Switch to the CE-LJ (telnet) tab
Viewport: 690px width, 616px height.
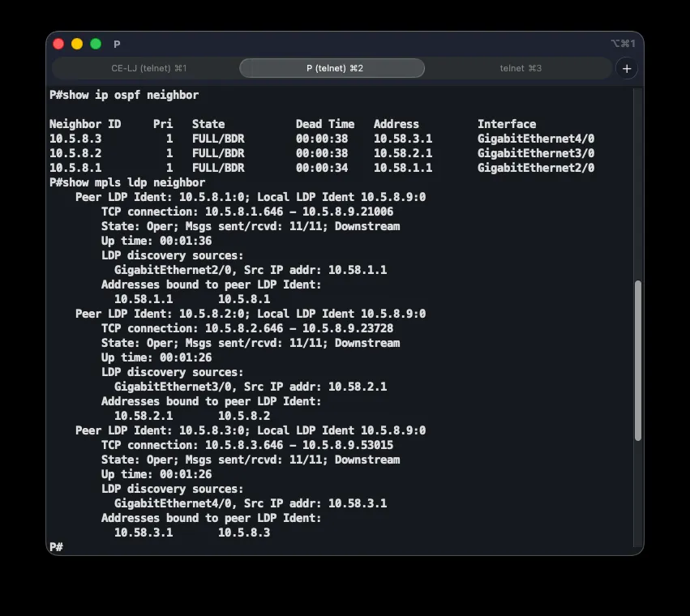click(148, 68)
